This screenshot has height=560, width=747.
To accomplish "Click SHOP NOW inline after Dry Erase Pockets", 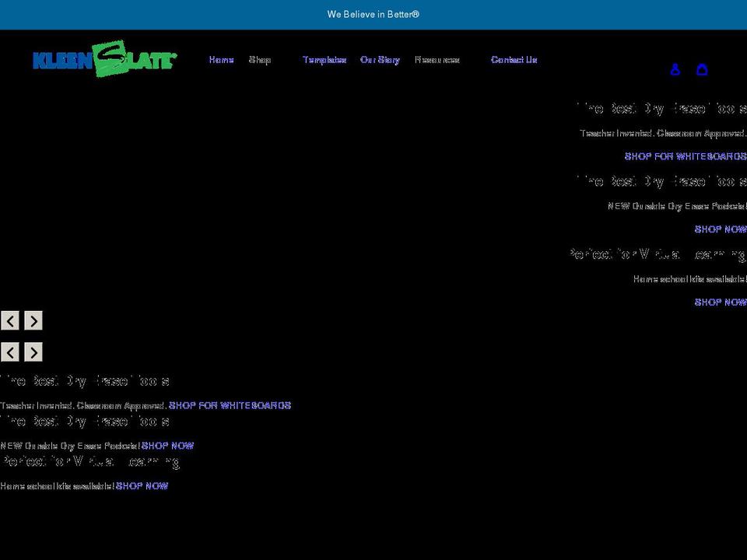I will [168, 446].
